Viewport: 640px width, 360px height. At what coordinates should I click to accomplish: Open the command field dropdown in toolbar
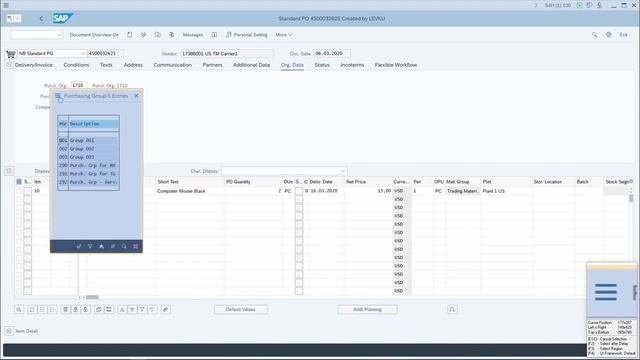(59, 35)
